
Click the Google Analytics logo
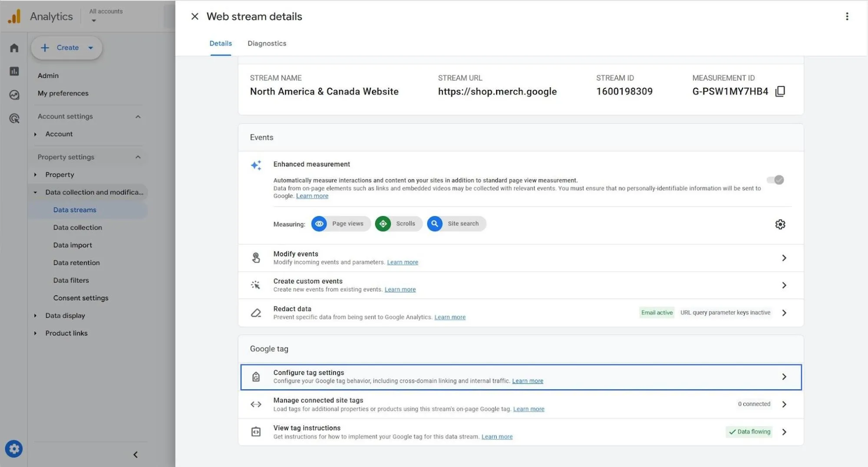[x=14, y=16]
